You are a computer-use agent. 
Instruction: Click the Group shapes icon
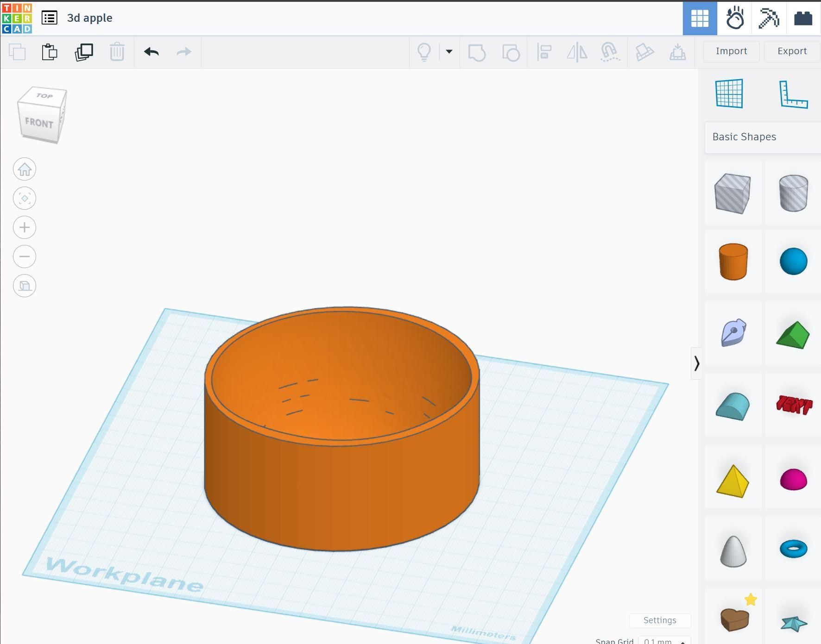tap(477, 52)
